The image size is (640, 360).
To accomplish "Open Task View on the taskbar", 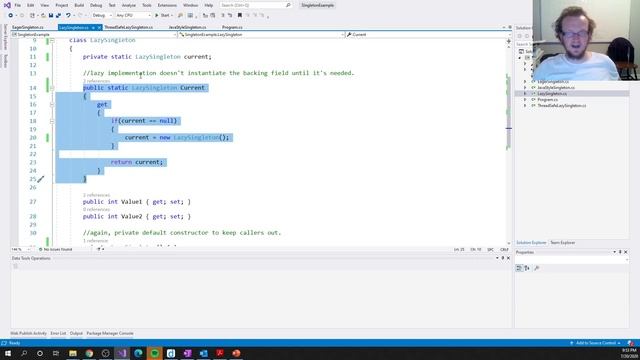I will click(56, 353).
